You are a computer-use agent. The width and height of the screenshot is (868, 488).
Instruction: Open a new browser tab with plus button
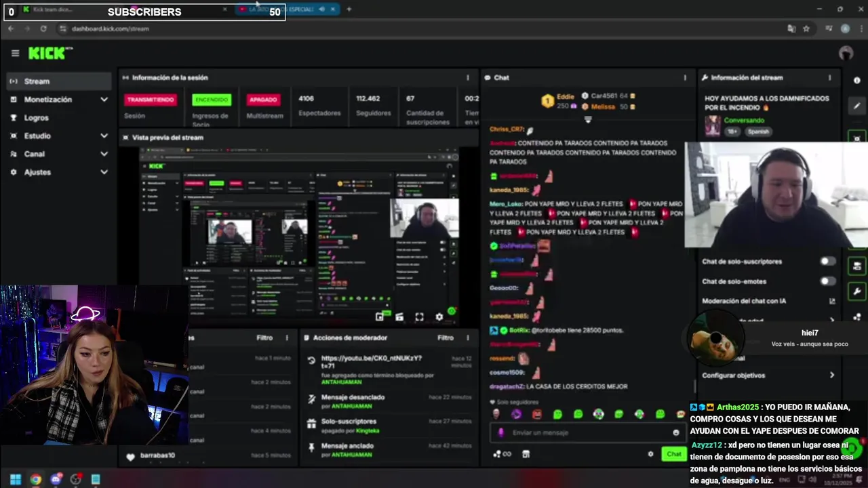349,9
